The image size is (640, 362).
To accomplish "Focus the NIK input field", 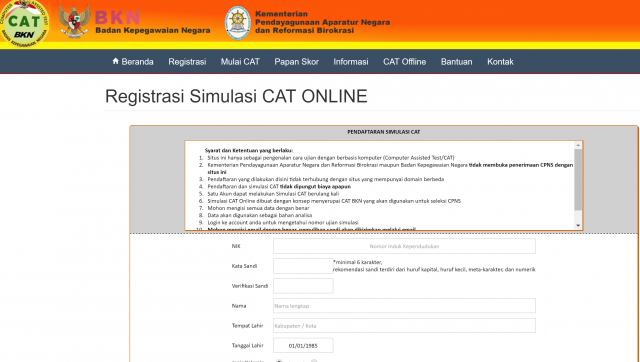I will pyautogui.click(x=404, y=246).
